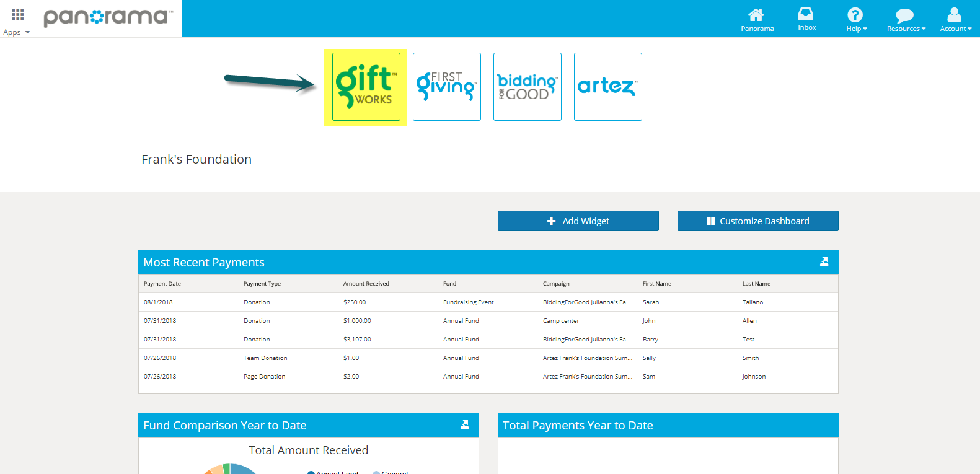Click the Frank's Foundation title

tap(196, 159)
